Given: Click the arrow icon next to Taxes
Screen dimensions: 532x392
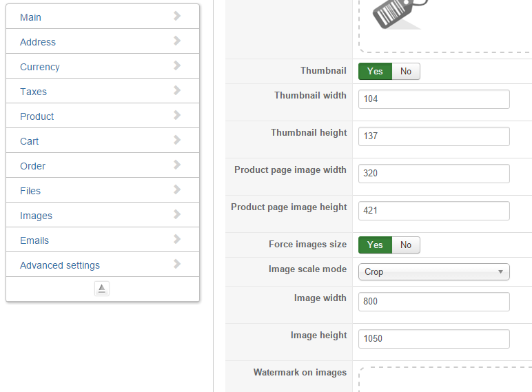Looking at the screenshot, I should 177,90.
